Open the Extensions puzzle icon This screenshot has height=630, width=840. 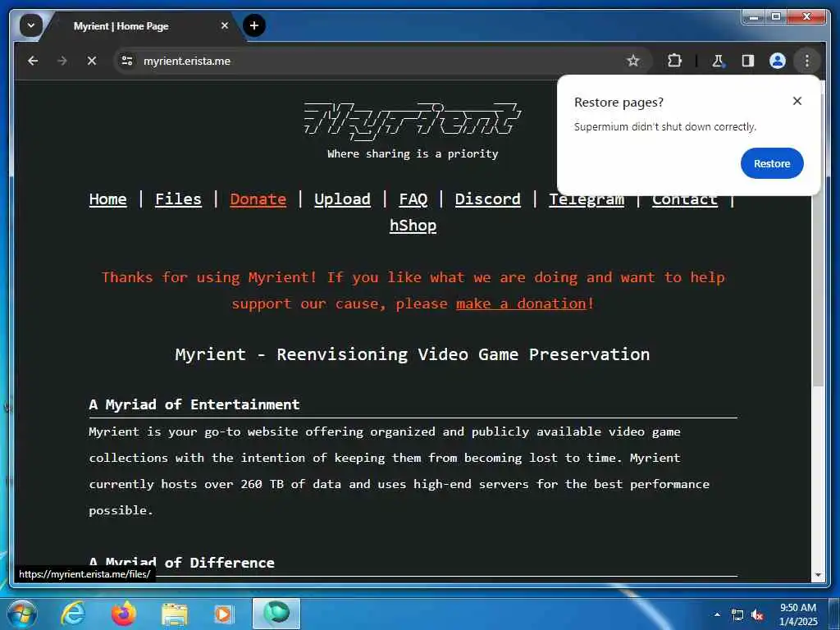point(674,61)
